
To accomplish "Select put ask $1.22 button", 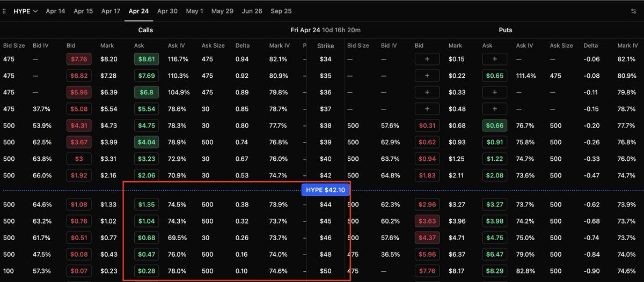I will [x=495, y=159].
